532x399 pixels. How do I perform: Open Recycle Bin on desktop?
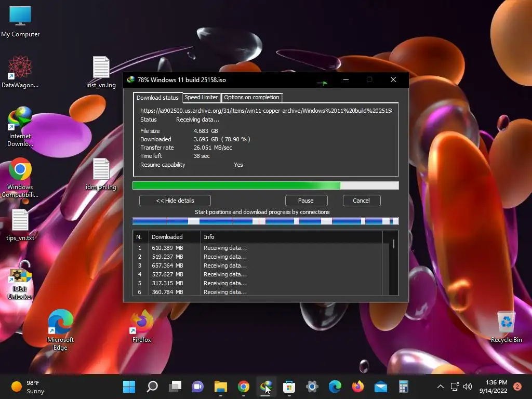coord(506,326)
